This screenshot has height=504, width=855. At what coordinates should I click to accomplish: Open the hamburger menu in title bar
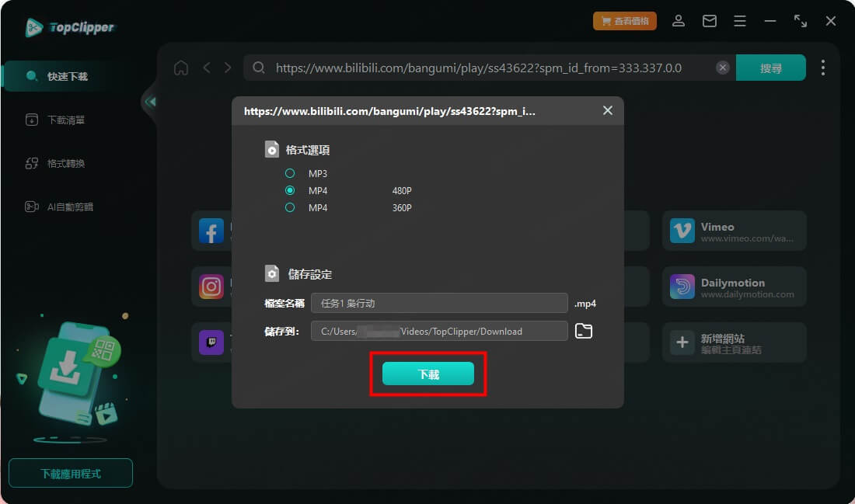click(x=740, y=21)
